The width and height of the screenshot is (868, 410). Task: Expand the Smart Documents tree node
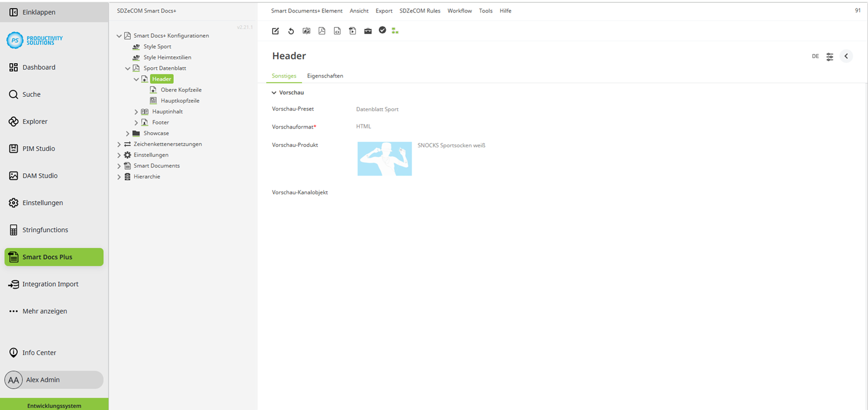119,166
